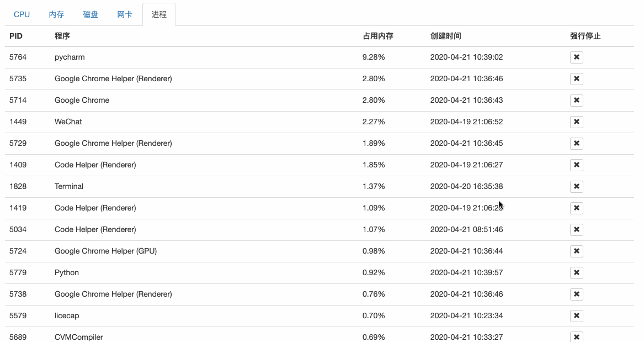The image size is (644, 342).
Task: Terminate Code Helper process PID 5034
Action: 576,230
